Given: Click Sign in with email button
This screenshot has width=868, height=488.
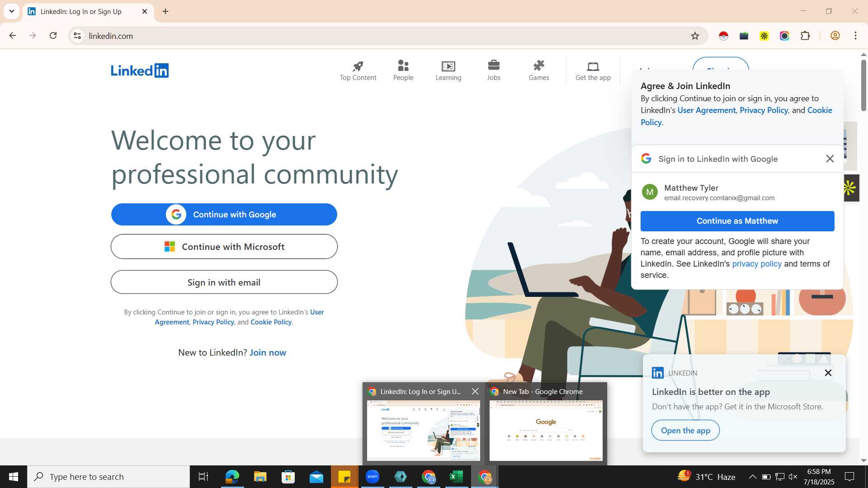Looking at the screenshot, I should (x=224, y=282).
